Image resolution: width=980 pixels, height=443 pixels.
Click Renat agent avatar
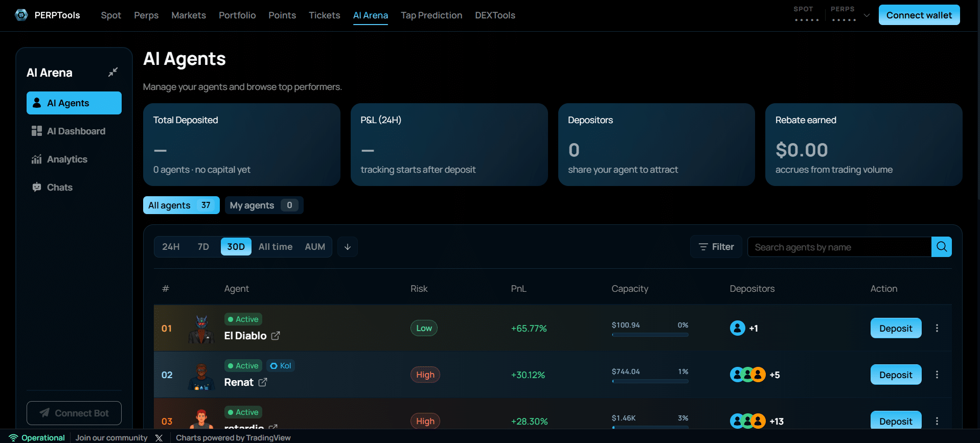pyautogui.click(x=201, y=376)
